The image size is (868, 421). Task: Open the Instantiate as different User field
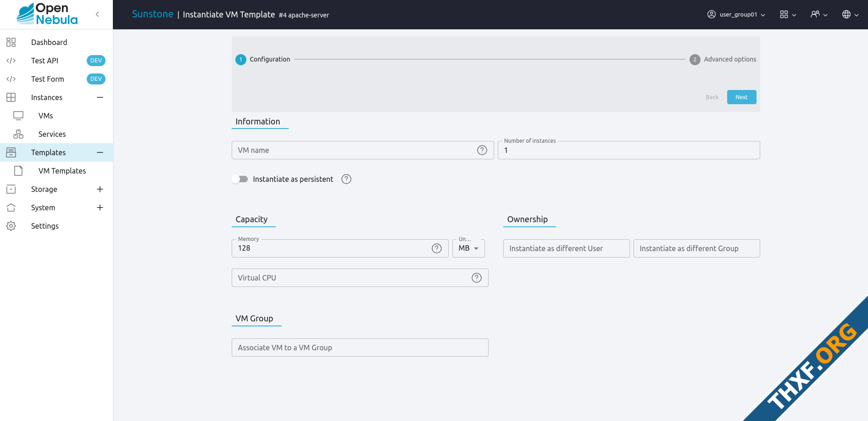(x=566, y=248)
